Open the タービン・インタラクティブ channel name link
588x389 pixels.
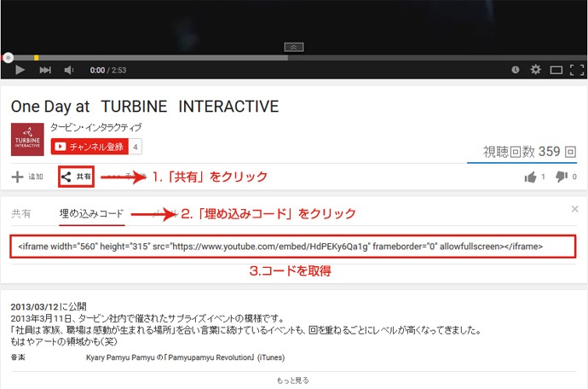(96, 127)
